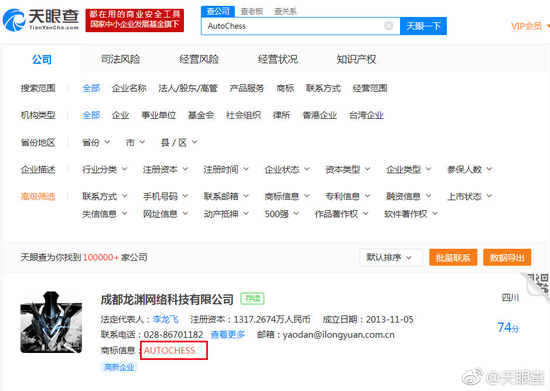The image size is (550, 391).
Task: Expand the 手机号码 dropdown
Action: click(x=165, y=196)
